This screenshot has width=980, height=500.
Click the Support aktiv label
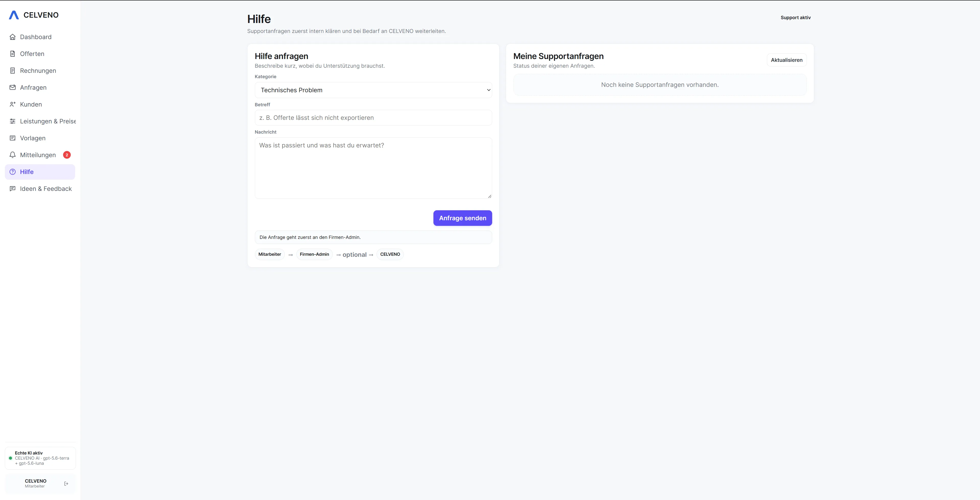click(796, 18)
